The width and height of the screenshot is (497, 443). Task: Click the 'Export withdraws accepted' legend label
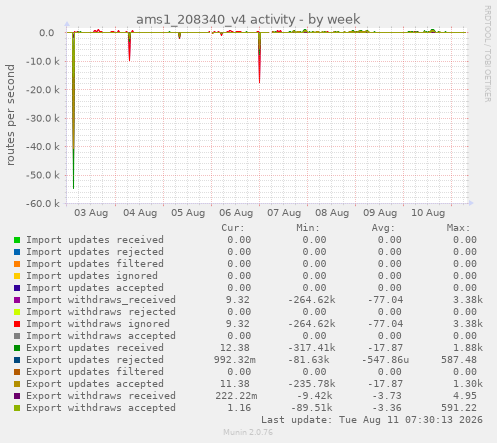click(x=101, y=408)
